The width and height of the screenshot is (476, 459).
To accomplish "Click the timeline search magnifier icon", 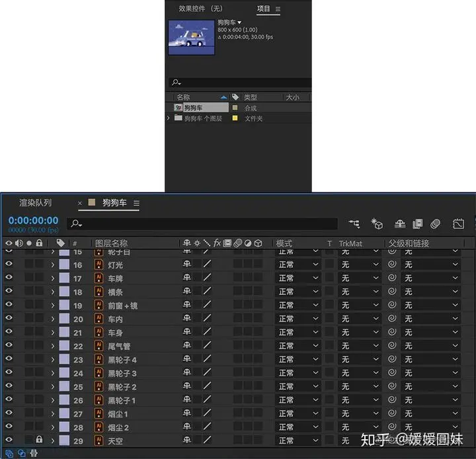I will coord(75,224).
